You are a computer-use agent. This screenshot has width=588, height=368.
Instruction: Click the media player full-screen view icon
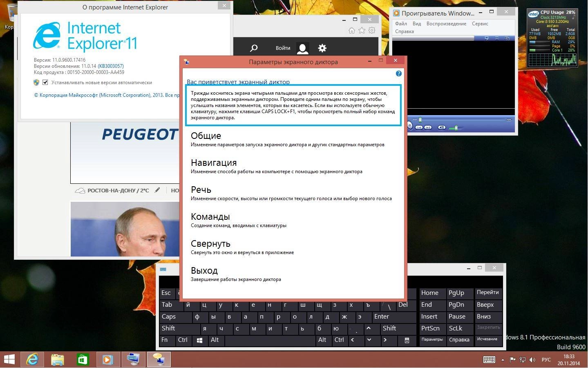497,38
